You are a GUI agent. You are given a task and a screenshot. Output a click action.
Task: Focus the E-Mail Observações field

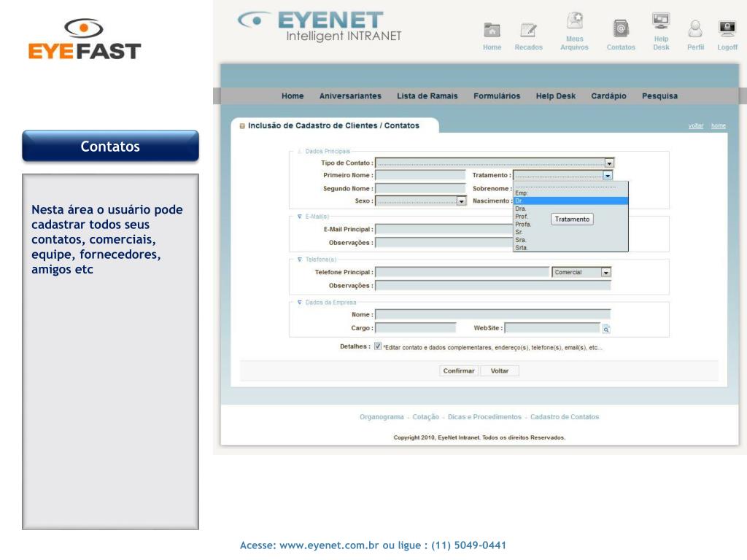pyautogui.click(x=444, y=243)
